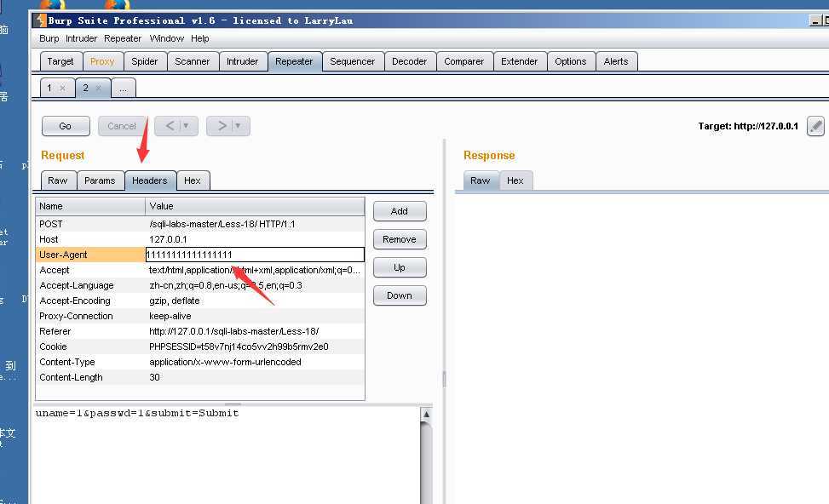Switch to the Target tab

[x=60, y=61]
